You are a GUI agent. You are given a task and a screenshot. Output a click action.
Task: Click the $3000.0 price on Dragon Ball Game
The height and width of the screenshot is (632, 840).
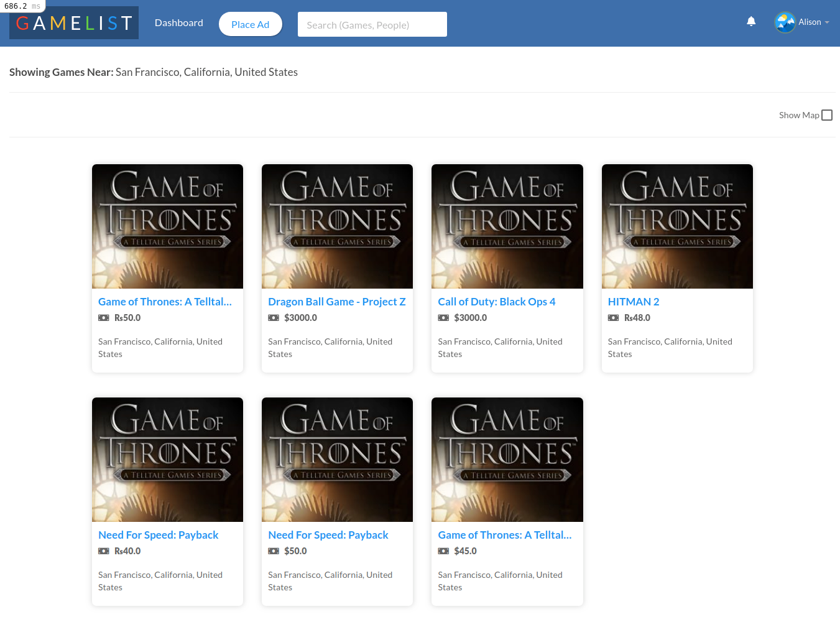(300, 318)
